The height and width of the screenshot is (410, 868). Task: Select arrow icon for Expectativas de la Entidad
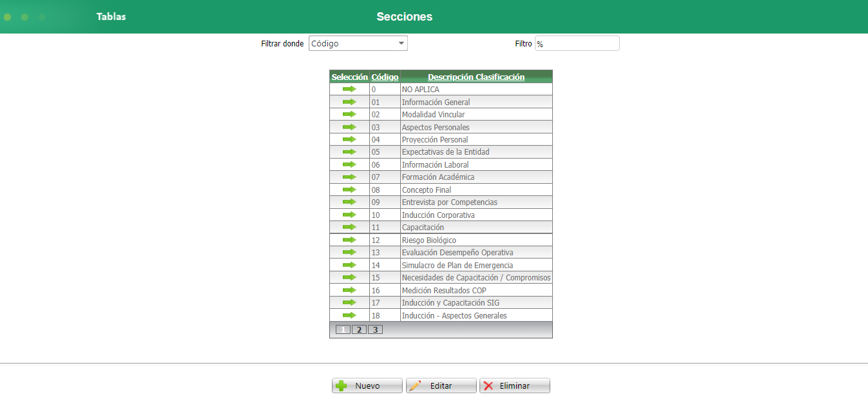pyautogui.click(x=349, y=151)
